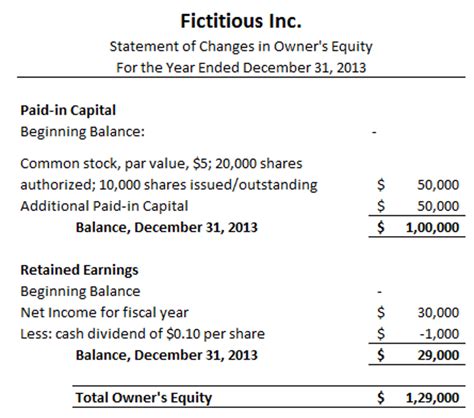Viewport: 474px width, 418px height.
Task: Select the Net Income for fiscal year label
Action: (x=104, y=313)
